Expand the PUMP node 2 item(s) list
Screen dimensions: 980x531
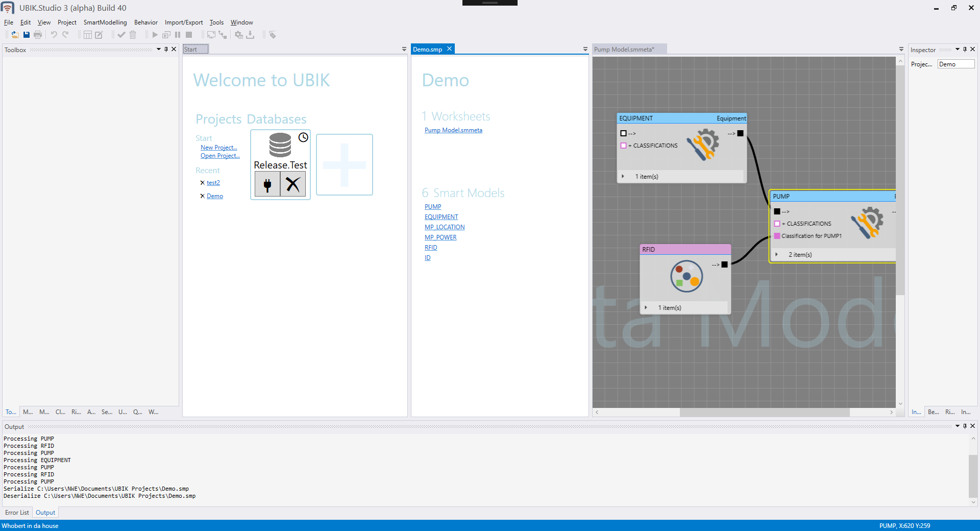click(776, 255)
